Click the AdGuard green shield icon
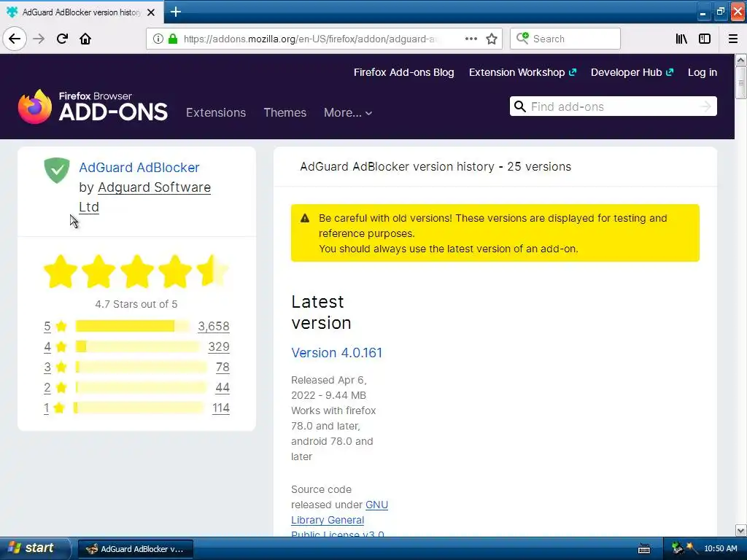Image resolution: width=747 pixels, height=560 pixels. pos(57,170)
